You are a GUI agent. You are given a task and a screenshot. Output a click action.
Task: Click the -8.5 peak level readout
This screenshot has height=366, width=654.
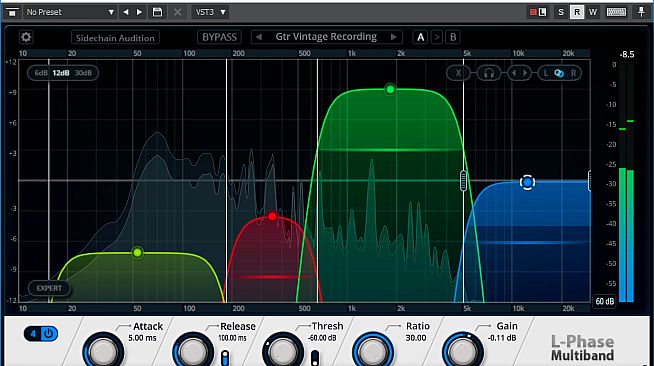627,54
